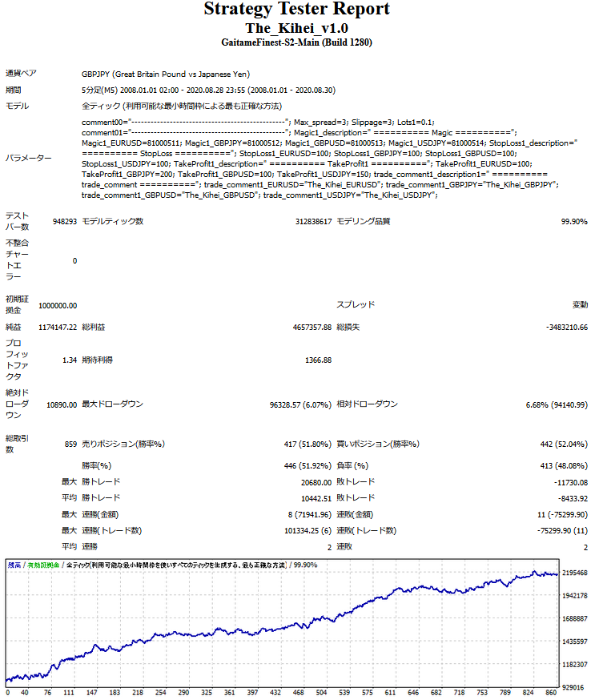Click the 最大ドローダウン value 96328.57 (6.07%)
This screenshot has height=700, width=615.
pyautogui.click(x=300, y=404)
